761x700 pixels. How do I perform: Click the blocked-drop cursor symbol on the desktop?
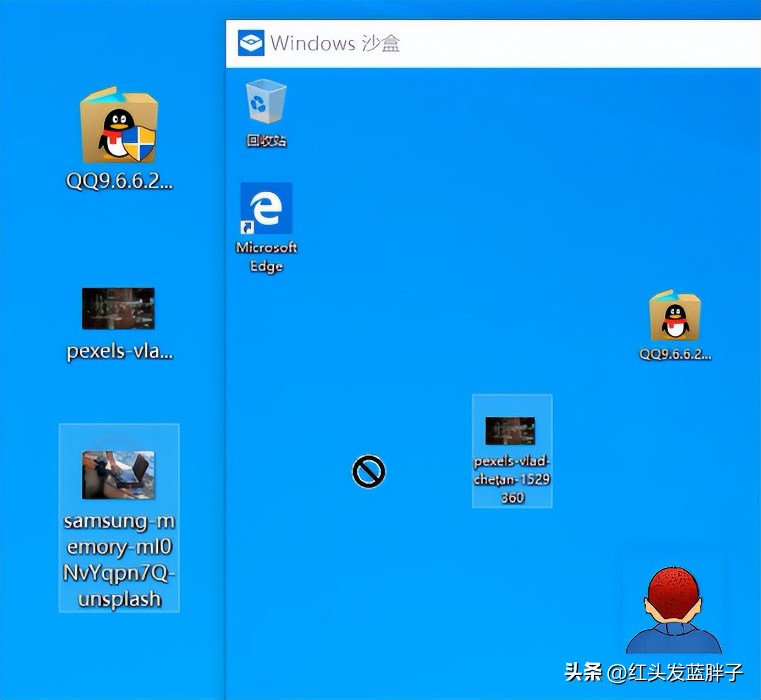[x=369, y=472]
